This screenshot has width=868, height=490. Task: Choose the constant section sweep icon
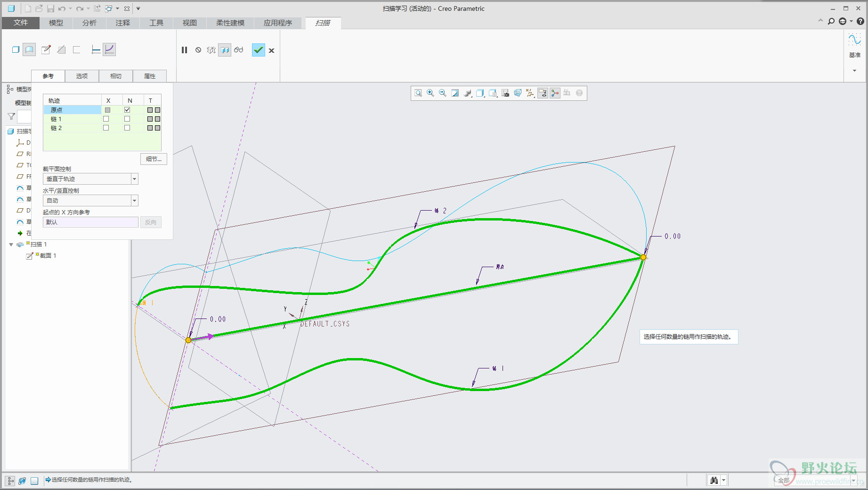pyautogui.click(x=96, y=49)
